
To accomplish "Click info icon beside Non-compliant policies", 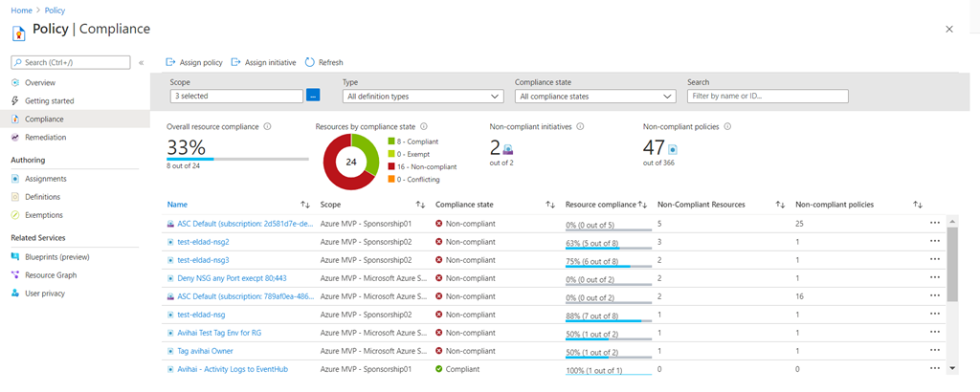I will (727, 126).
